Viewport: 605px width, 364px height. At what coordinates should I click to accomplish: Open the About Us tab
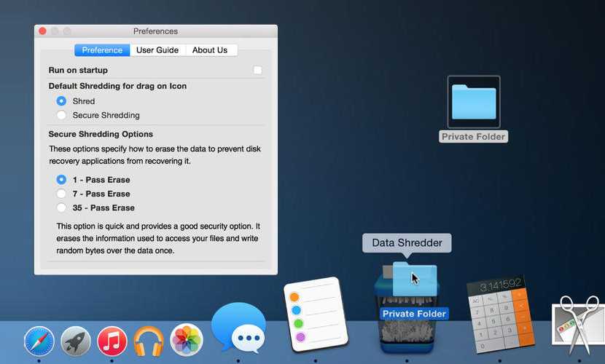(x=210, y=50)
